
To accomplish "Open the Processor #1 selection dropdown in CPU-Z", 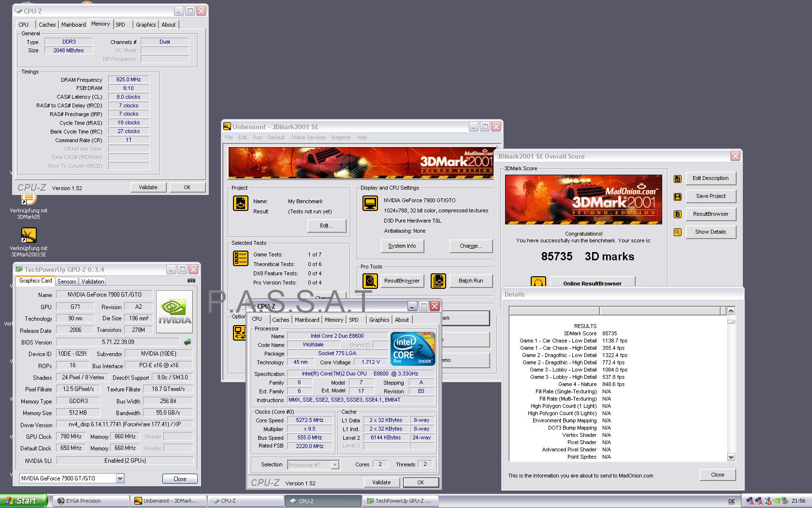I will pos(335,465).
